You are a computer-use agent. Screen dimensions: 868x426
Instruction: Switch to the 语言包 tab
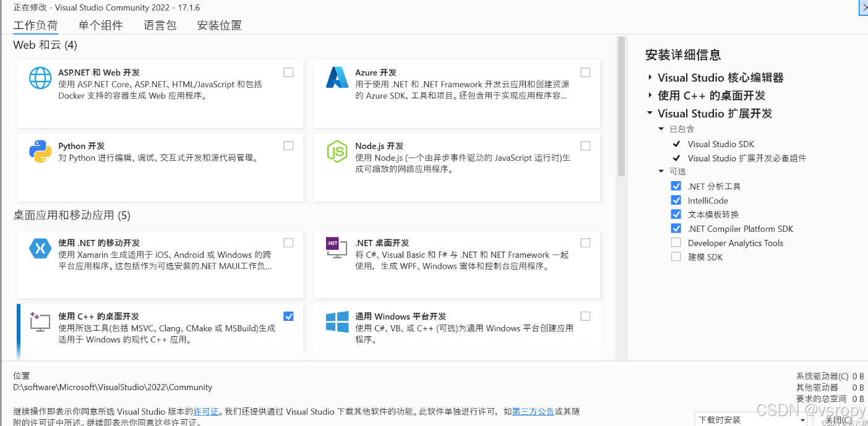click(160, 25)
